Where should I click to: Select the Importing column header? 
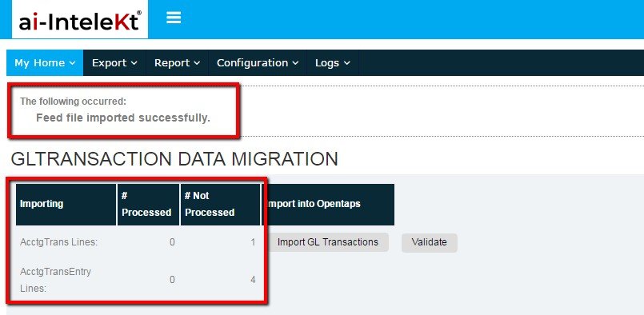[66, 204]
